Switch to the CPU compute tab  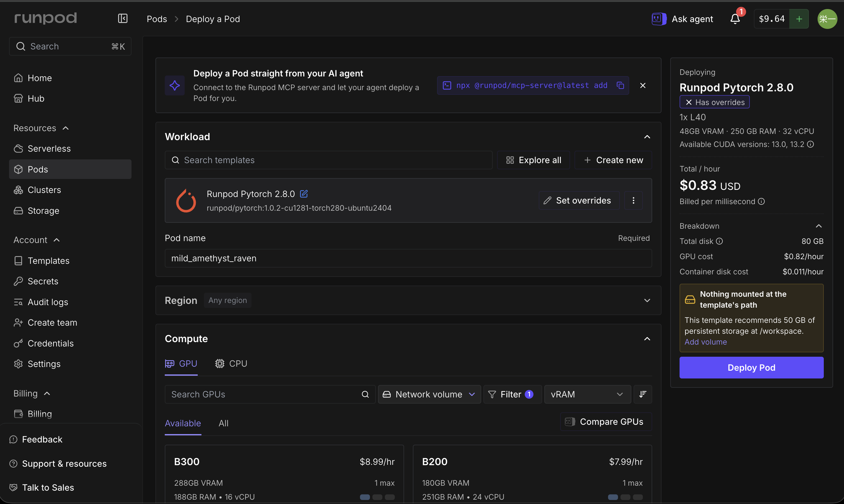[231, 364]
